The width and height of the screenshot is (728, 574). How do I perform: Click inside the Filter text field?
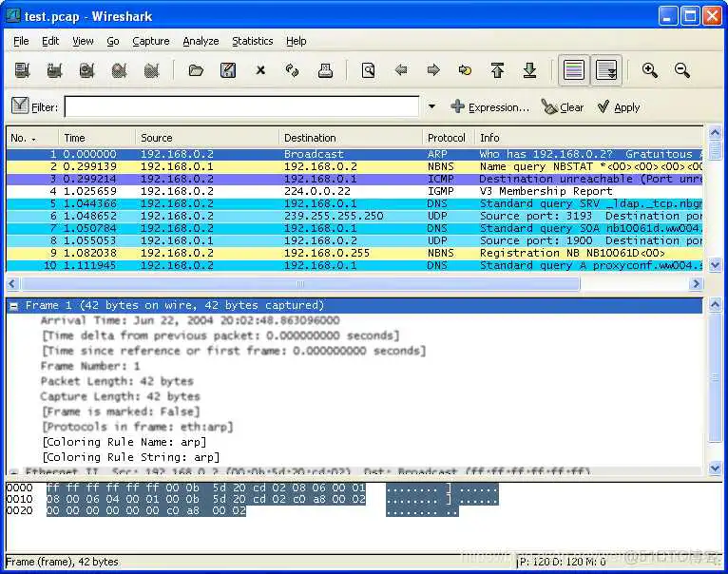click(x=241, y=107)
